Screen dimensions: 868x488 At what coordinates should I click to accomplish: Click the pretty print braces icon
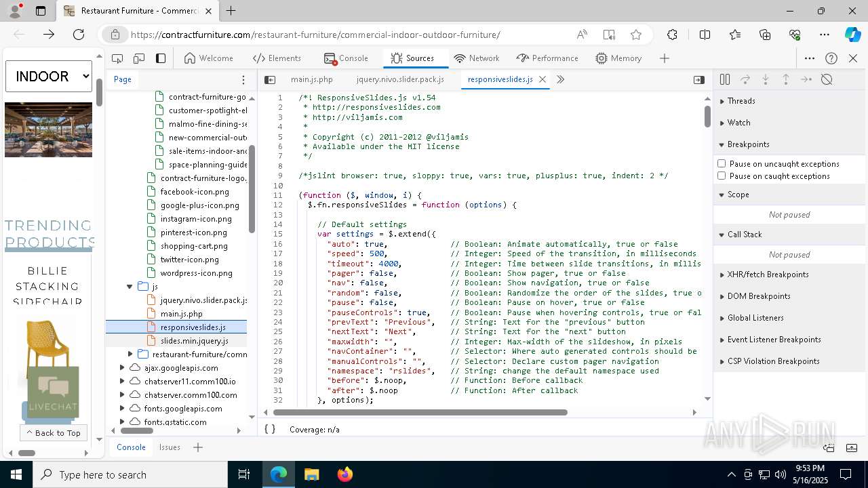coord(270,429)
